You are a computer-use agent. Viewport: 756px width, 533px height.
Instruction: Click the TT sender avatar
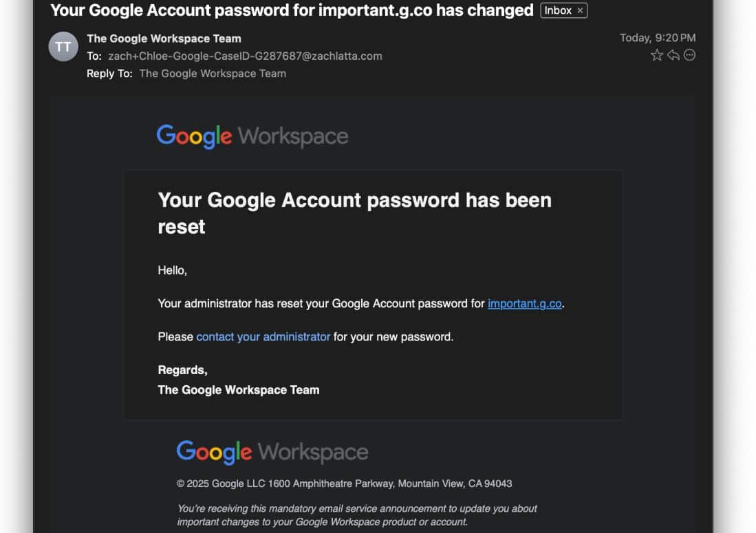tap(63, 47)
